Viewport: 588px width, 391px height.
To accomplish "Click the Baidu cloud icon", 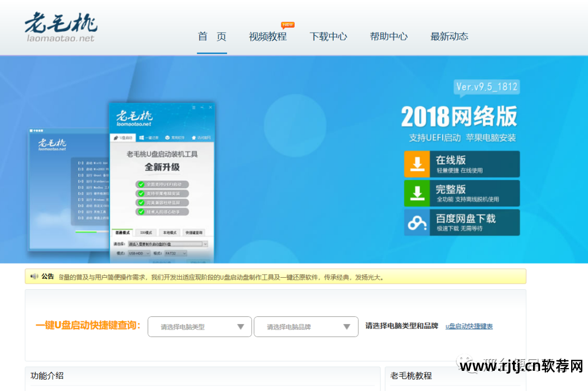I will tap(417, 223).
